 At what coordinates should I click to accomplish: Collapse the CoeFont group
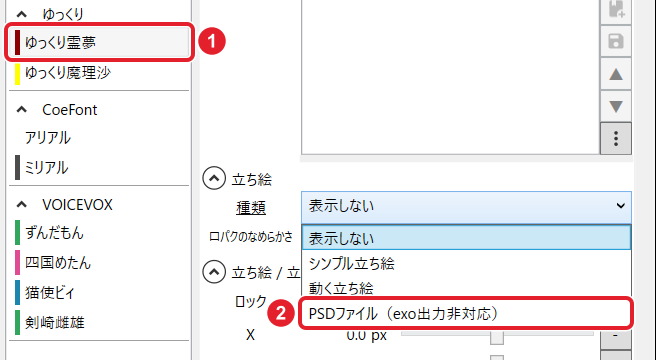click(22, 110)
